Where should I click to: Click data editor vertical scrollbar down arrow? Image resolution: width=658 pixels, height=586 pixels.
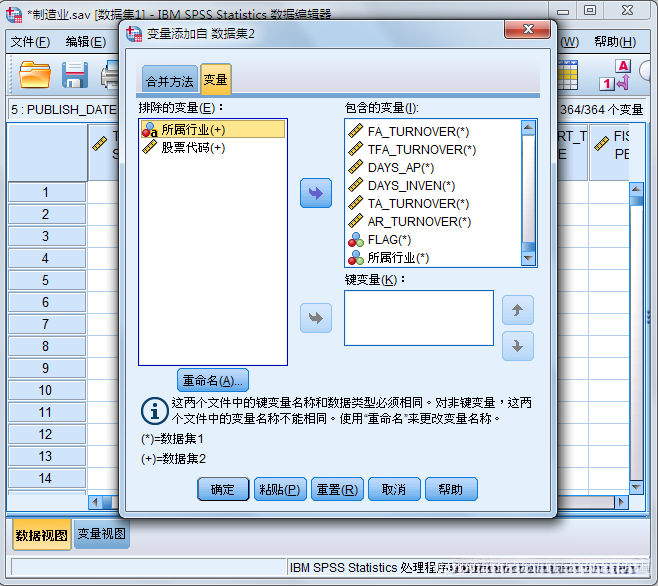636,487
